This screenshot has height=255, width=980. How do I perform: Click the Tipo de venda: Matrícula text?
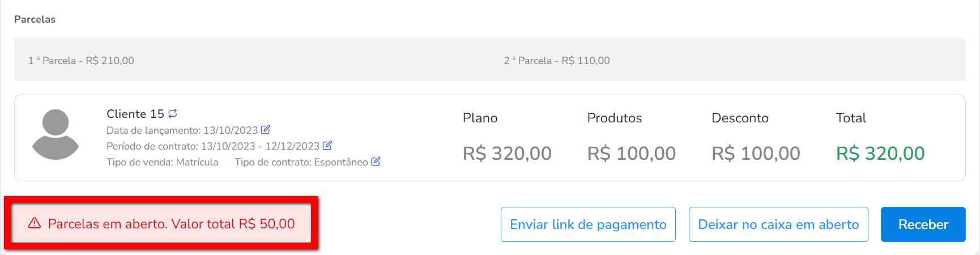coord(162,162)
